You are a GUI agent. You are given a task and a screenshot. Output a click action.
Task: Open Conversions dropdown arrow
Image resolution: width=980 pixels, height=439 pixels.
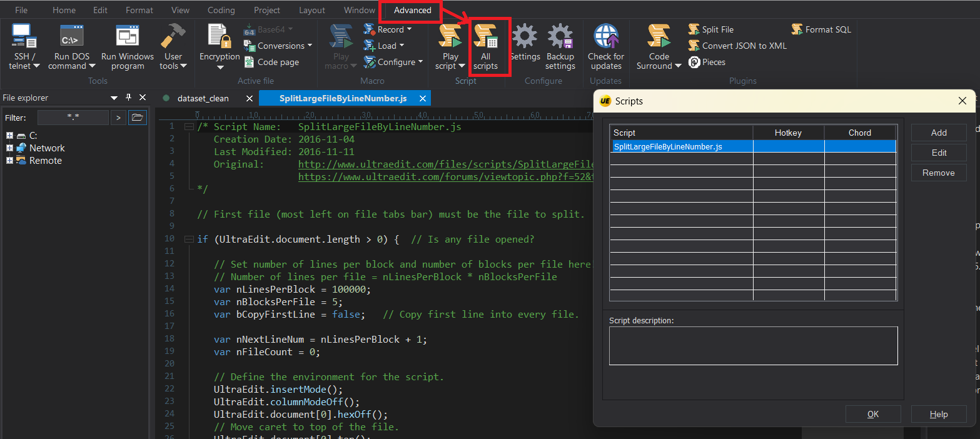click(310, 46)
